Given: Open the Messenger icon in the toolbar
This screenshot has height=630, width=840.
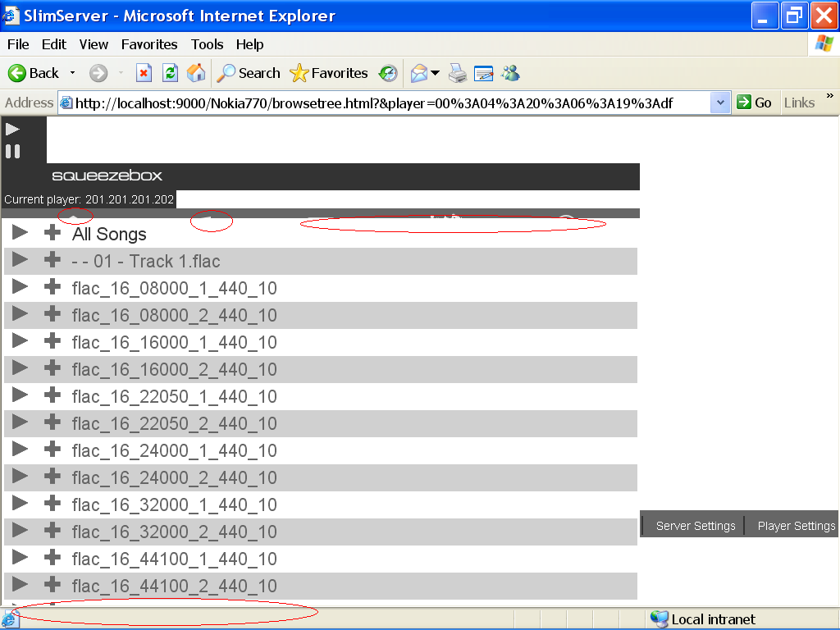Looking at the screenshot, I should pos(511,73).
